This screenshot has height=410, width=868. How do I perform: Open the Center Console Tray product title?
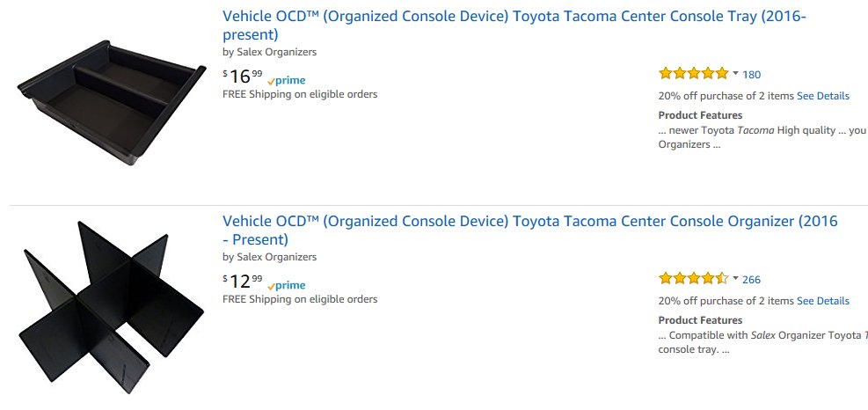[x=514, y=25]
